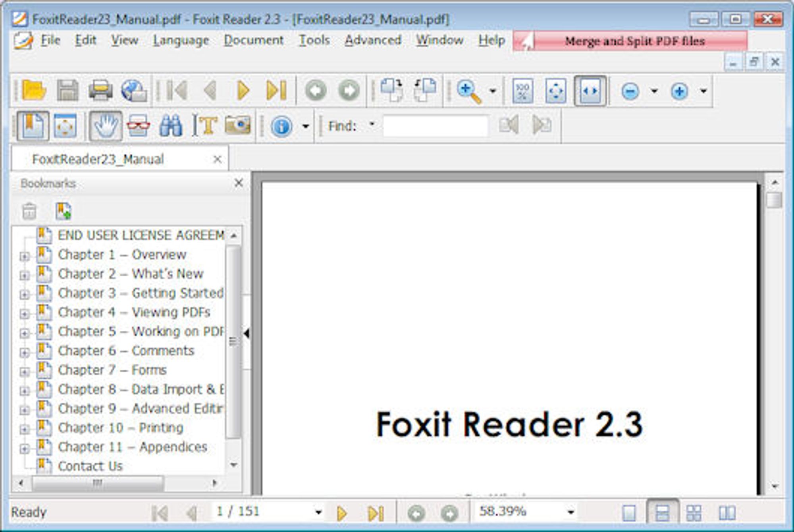Click the Fit Page icon
Viewport: 794px width, 532px height.
[556, 91]
